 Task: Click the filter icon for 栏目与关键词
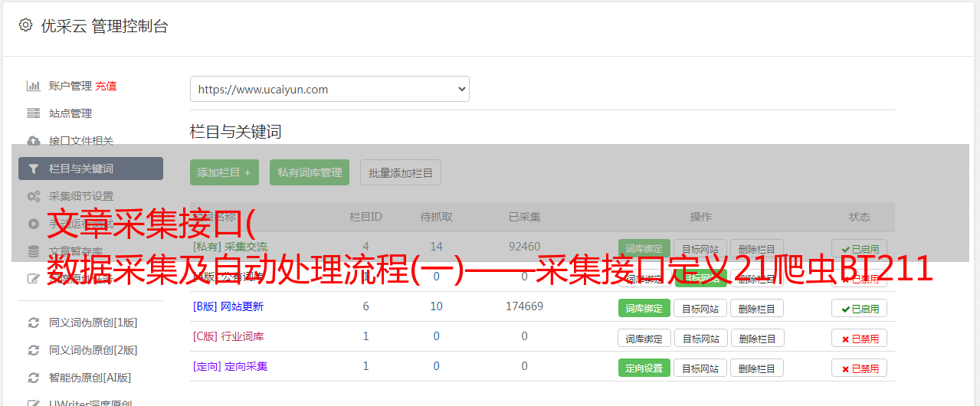(33, 169)
